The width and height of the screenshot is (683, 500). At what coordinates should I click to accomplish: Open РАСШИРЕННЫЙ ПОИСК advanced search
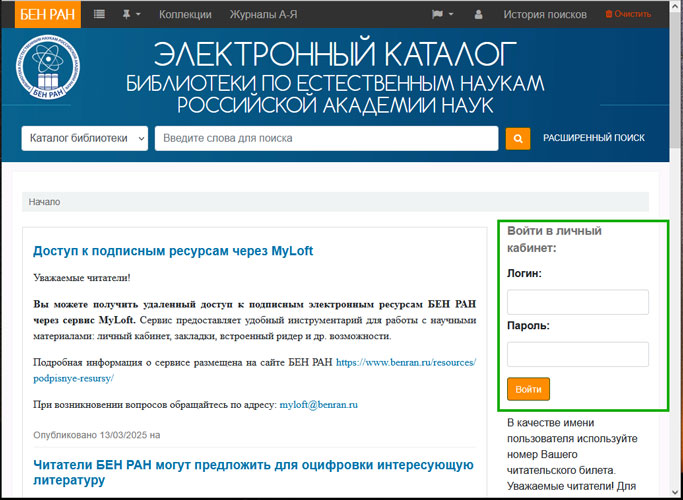pos(593,138)
